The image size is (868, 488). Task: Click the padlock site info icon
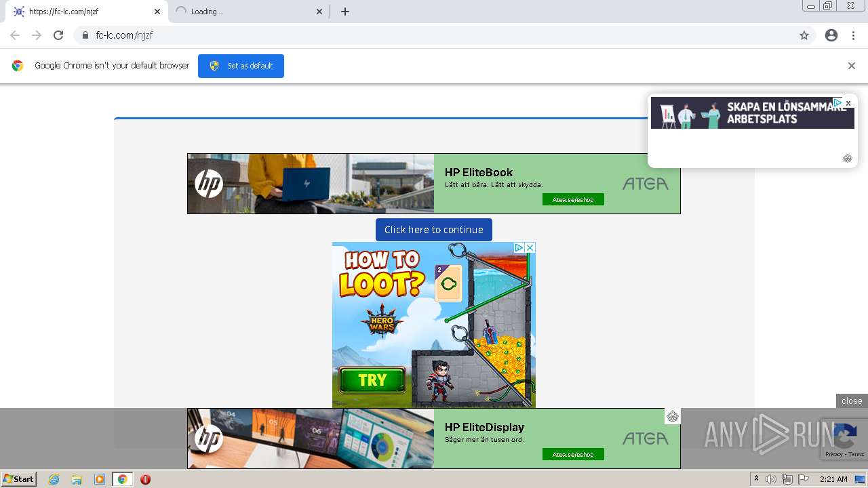pos(85,35)
